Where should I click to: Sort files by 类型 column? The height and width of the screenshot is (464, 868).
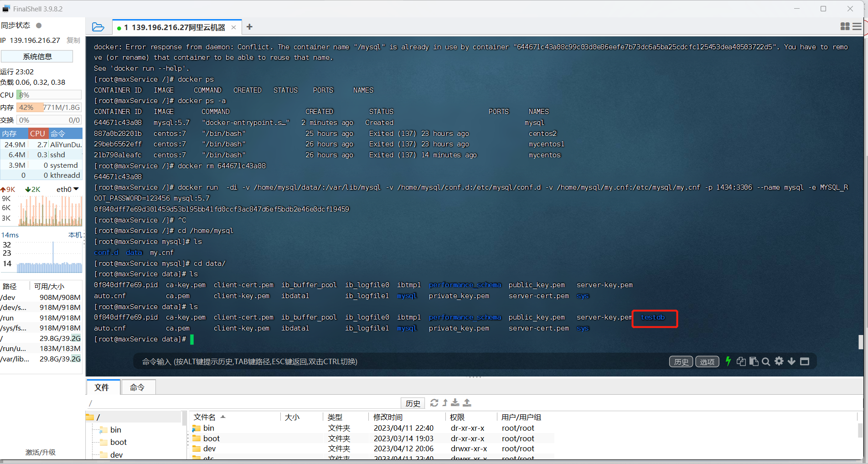(346, 417)
